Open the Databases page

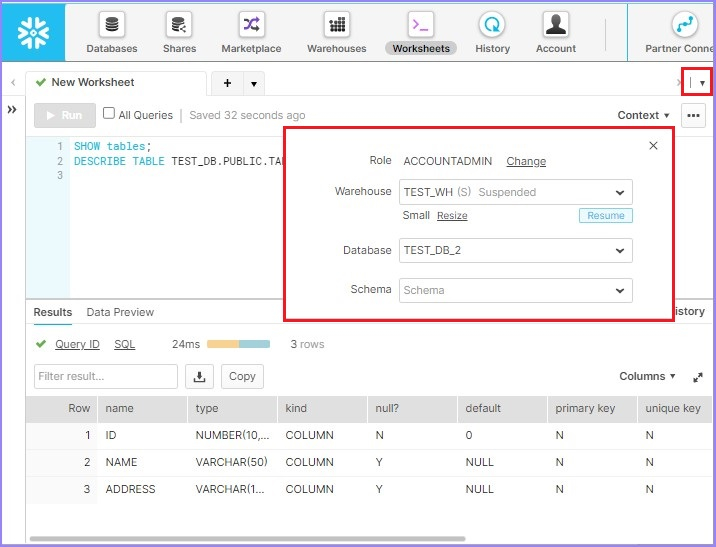(112, 32)
